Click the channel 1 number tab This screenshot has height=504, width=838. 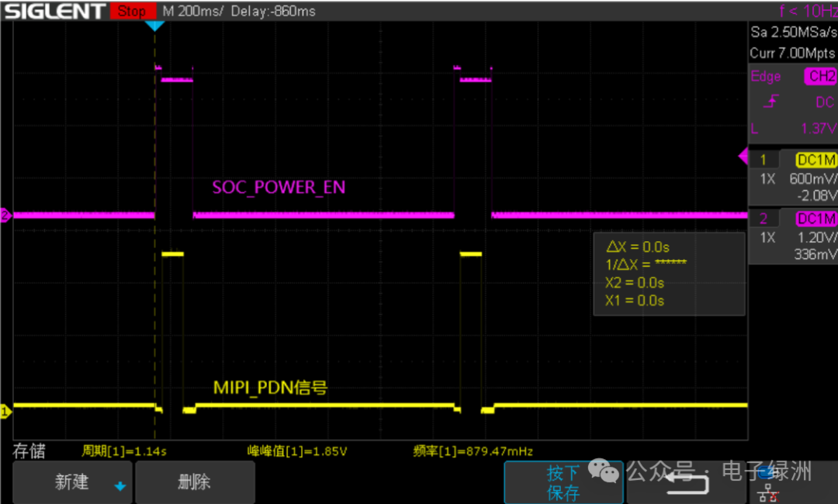(764, 160)
